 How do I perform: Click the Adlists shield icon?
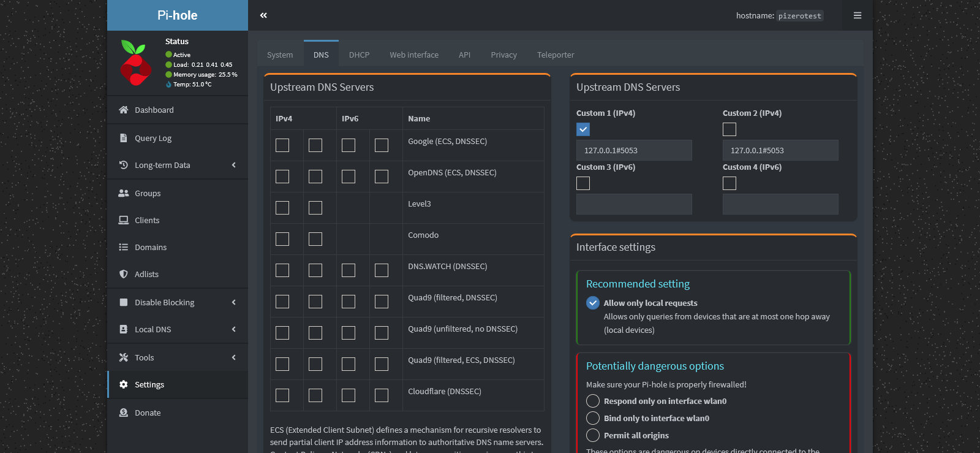(x=123, y=274)
